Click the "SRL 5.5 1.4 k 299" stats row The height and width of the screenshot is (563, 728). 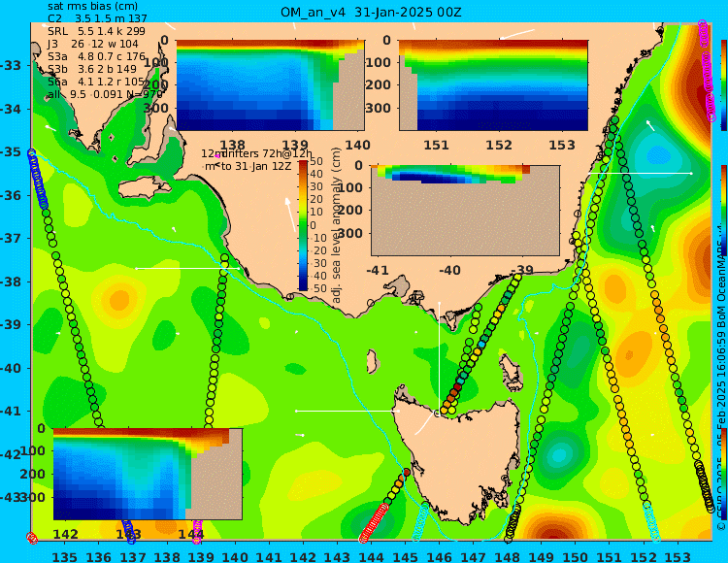pyautogui.click(x=96, y=31)
